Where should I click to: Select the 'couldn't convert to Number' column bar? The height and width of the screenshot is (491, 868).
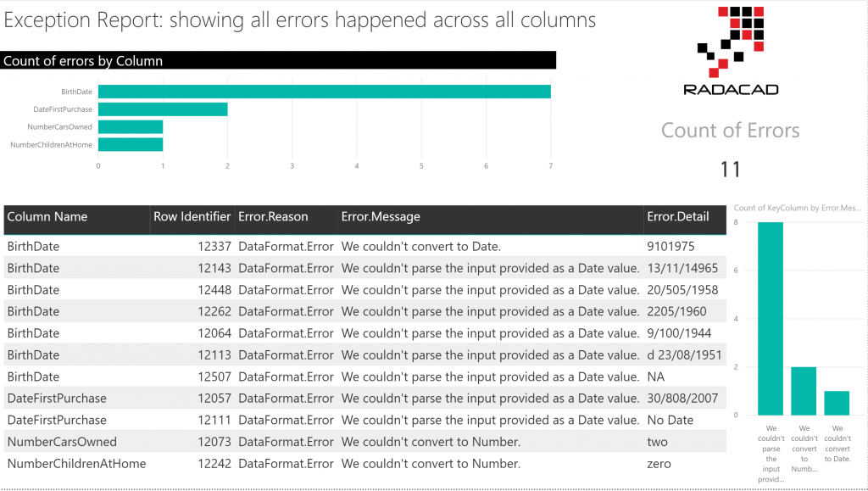pyautogui.click(x=804, y=390)
